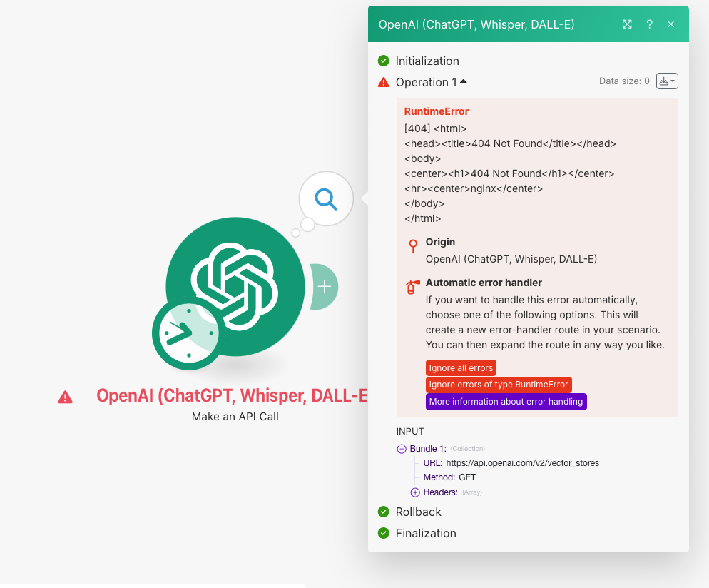
Task: Click Ignore errors of type RuntimeError
Action: coord(499,385)
